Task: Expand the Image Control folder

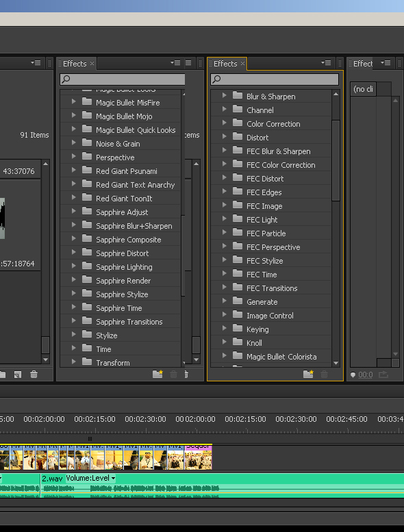Action: [224, 314]
